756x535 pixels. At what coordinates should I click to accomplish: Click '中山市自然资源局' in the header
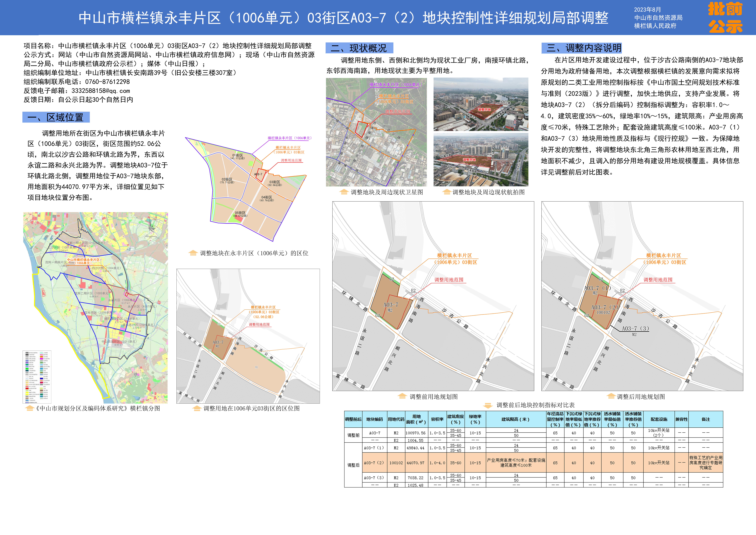[658, 18]
